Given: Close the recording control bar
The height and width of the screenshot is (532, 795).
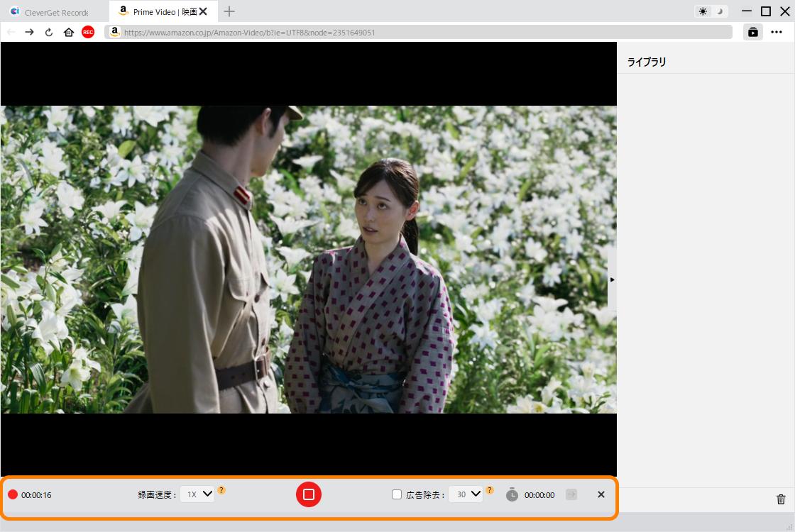Looking at the screenshot, I should point(601,494).
